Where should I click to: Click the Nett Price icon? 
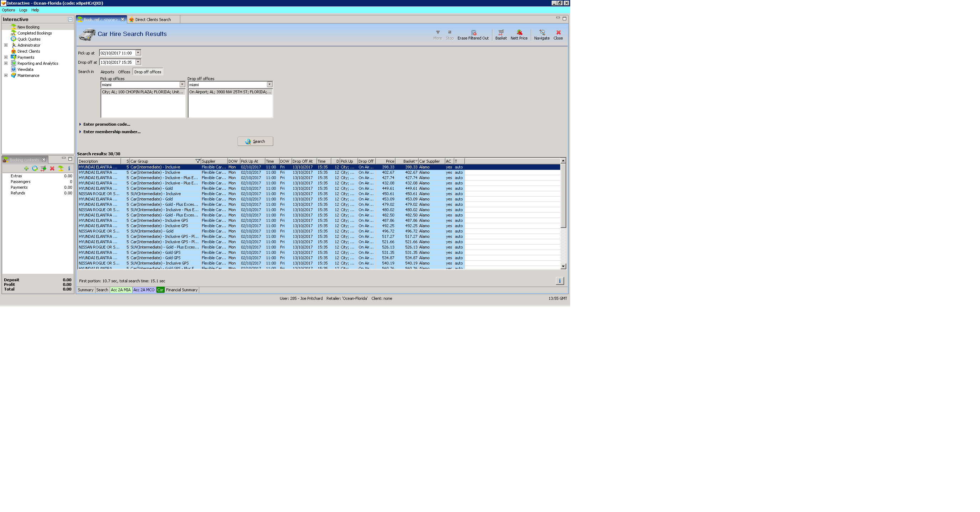pos(519,34)
